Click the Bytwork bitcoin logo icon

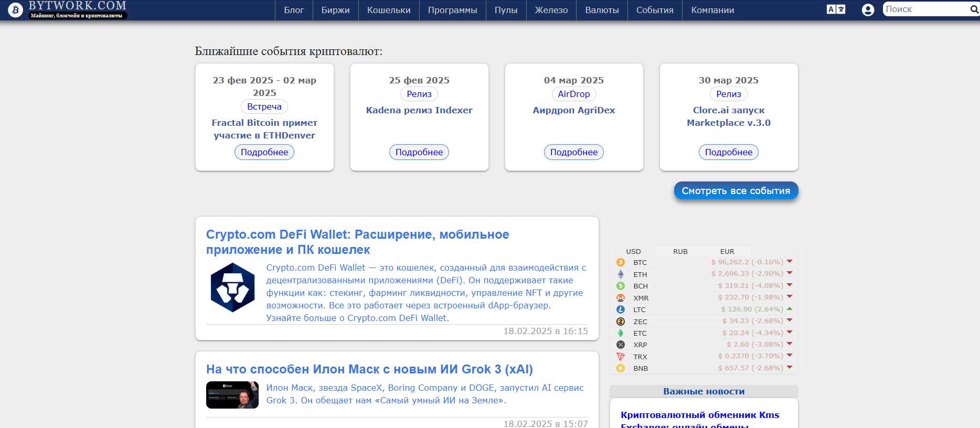[x=16, y=9]
